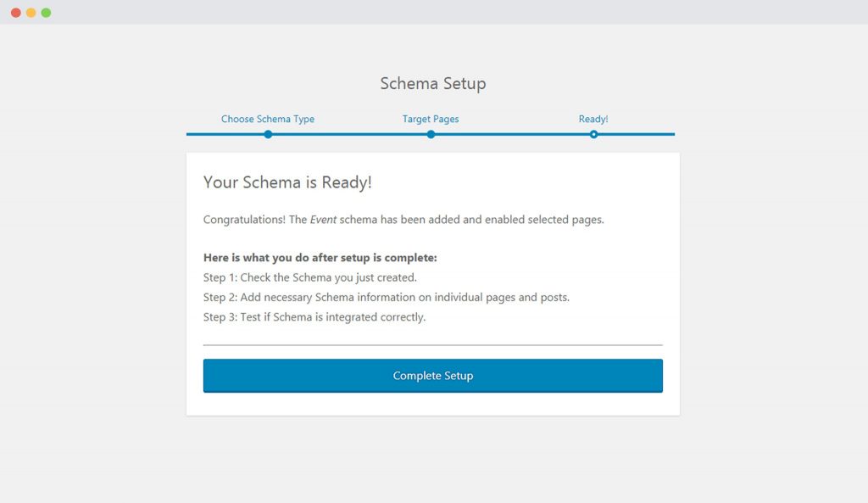This screenshot has width=868, height=503.
Task: Click the Complete Setup button
Action: click(432, 376)
